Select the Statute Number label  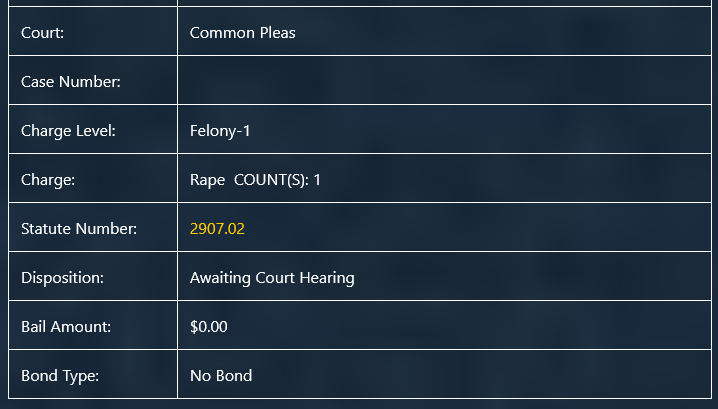[78, 229]
